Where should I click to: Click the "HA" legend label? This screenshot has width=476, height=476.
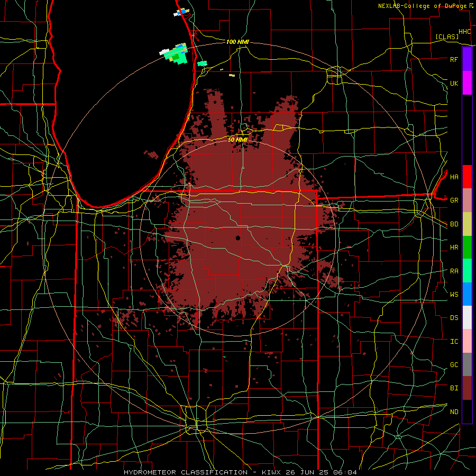(454, 177)
